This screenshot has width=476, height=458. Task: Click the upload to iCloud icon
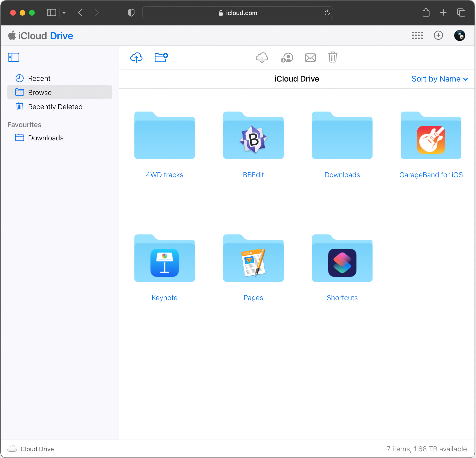pyautogui.click(x=136, y=58)
